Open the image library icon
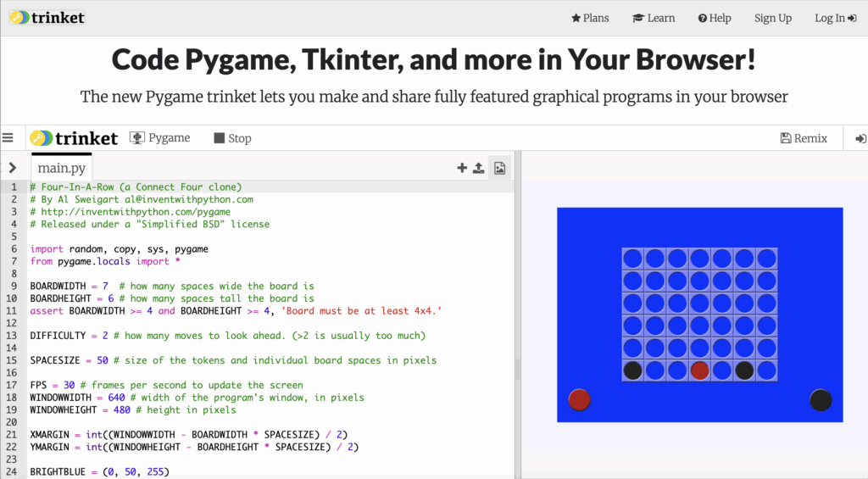This screenshot has width=868, height=479. click(500, 168)
